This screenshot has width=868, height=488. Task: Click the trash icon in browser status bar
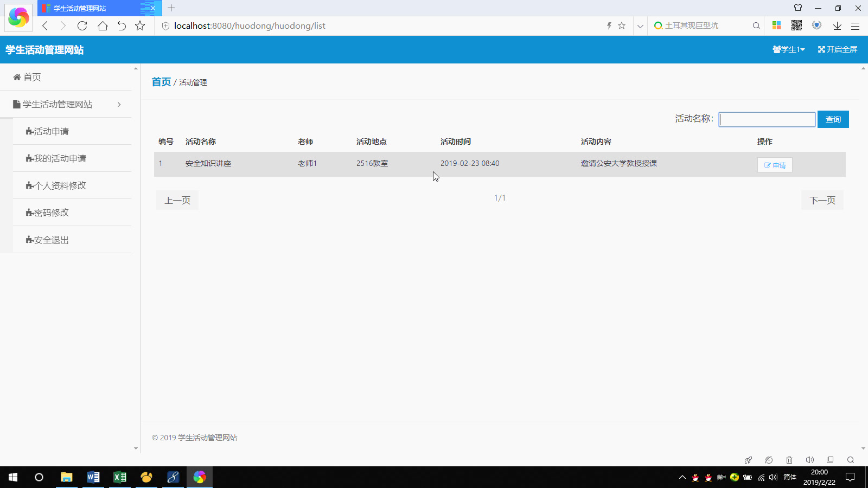tap(789, 460)
